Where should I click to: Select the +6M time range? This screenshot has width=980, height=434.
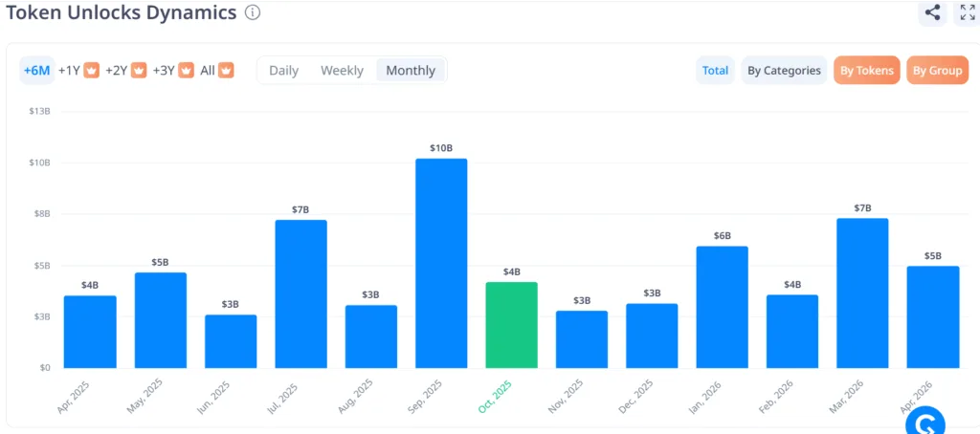36,70
